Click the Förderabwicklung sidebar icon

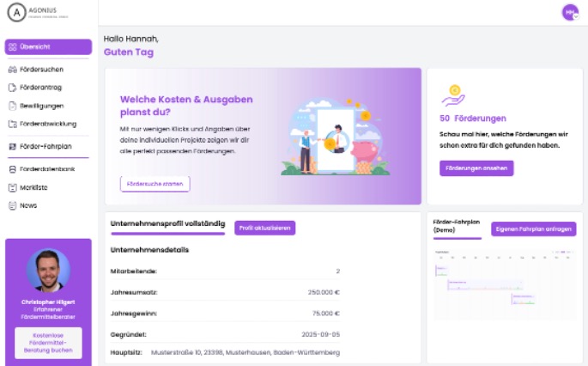pos(12,124)
